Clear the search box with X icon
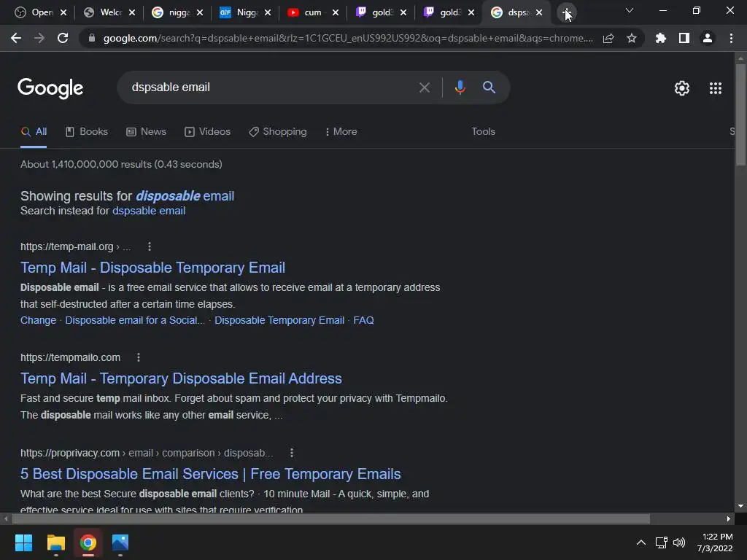The height and width of the screenshot is (560, 747). pos(425,87)
